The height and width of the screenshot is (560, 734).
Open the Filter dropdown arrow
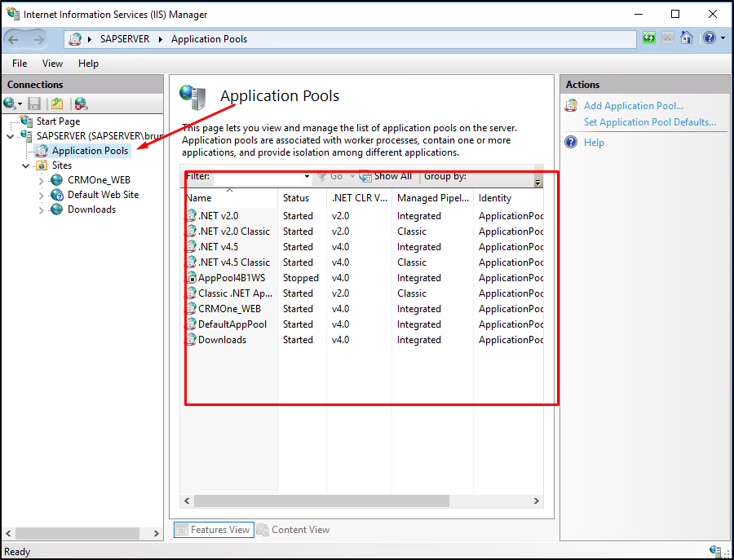pyautogui.click(x=307, y=177)
